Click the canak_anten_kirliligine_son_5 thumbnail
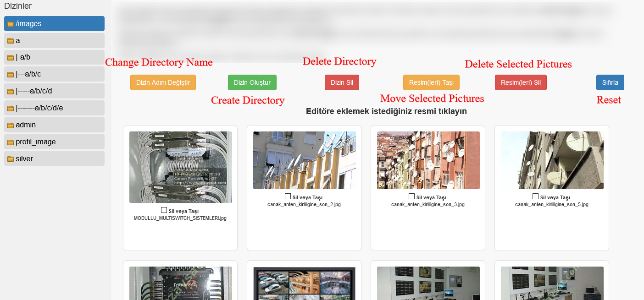The height and width of the screenshot is (300, 644). [x=552, y=160]
